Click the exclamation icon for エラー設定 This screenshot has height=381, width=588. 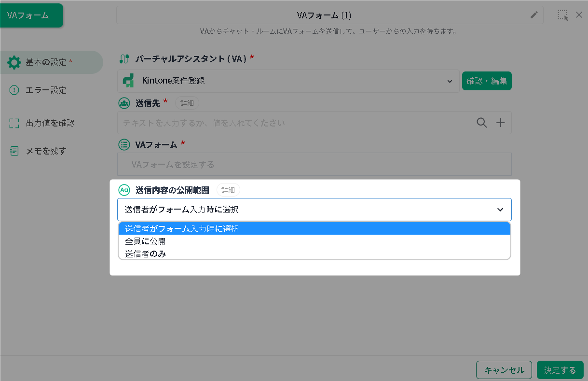click(x=14, y=90)
